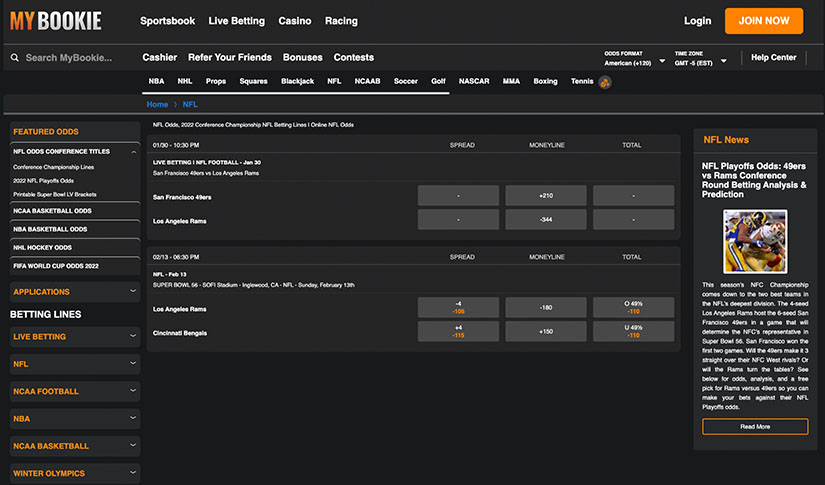The width and height of the screenshot is (825, 485).
Task: Focus the Search MyBookie field
Action: (x=69, y=58)
